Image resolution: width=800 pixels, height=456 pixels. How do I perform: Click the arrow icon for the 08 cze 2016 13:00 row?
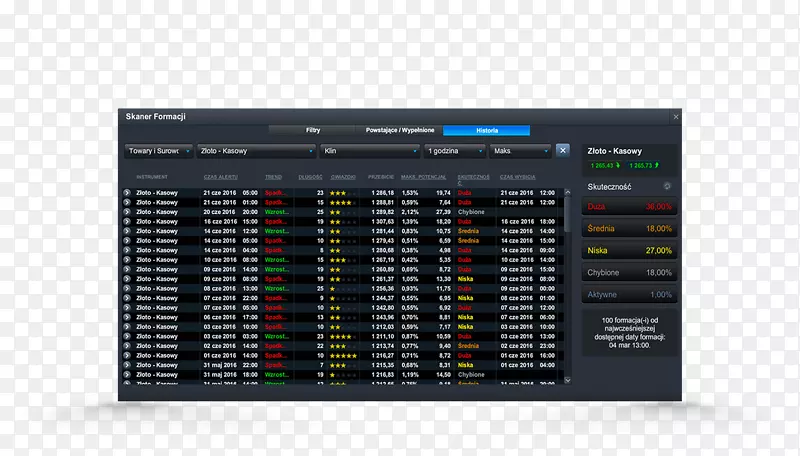tap(127, 288)
